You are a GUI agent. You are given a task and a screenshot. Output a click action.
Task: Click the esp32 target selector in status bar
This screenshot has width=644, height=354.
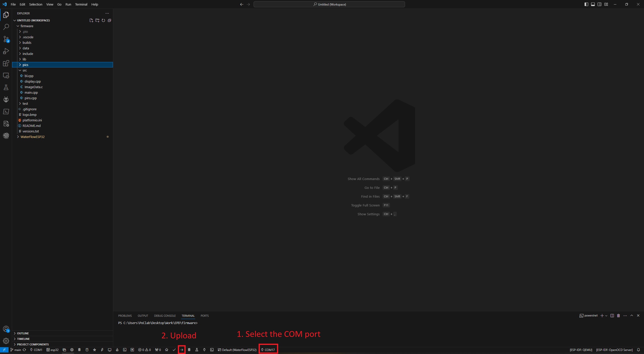pos(53,350)
